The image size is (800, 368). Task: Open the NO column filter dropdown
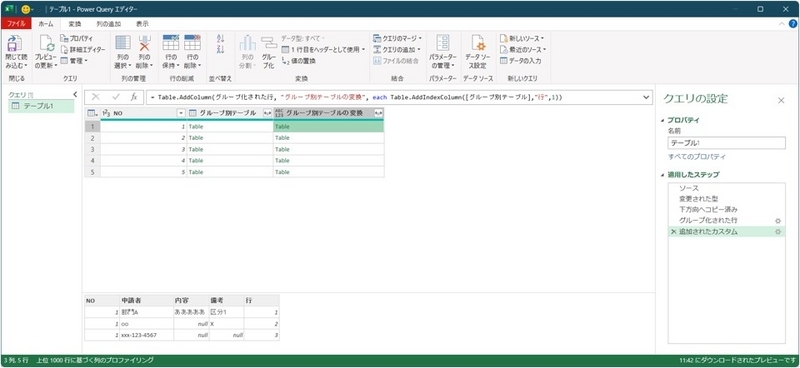pos(181,113)
